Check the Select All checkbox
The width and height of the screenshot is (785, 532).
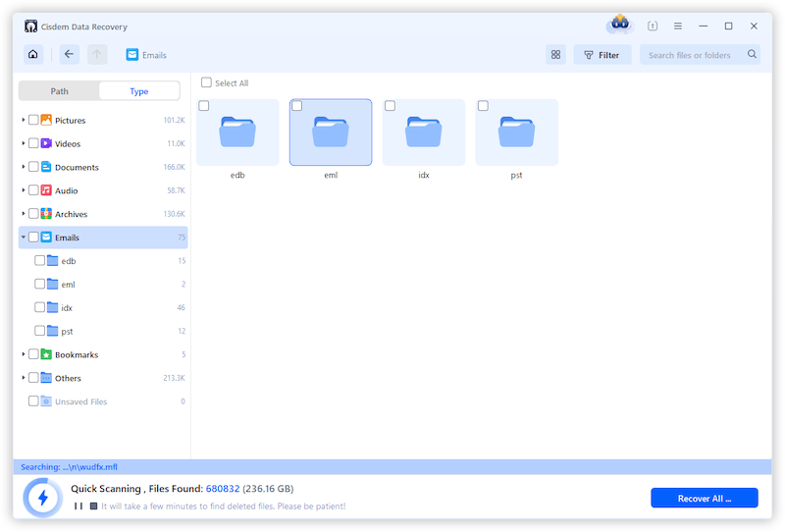coord(206,82)
